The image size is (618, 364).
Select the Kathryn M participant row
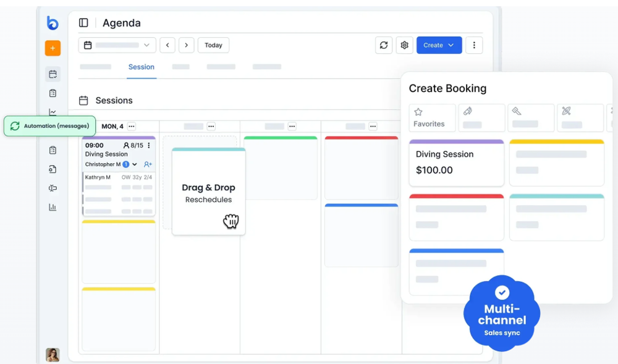119,177
